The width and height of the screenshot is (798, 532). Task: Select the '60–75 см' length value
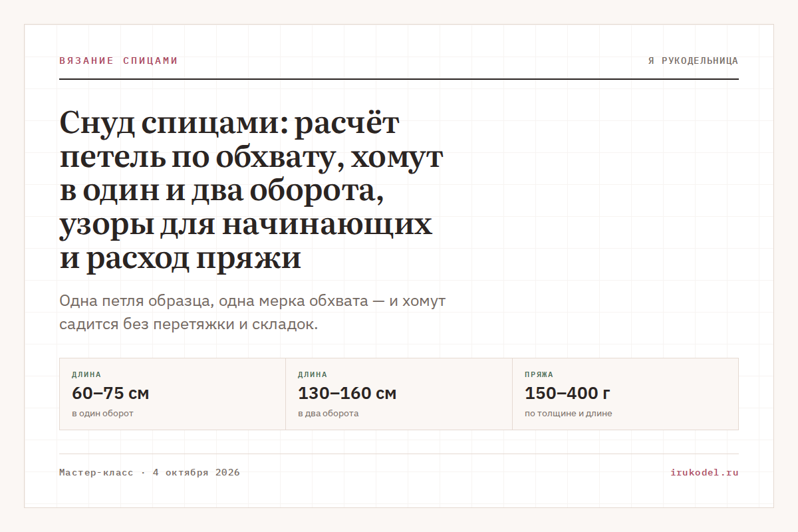click(x=110, y=393)
